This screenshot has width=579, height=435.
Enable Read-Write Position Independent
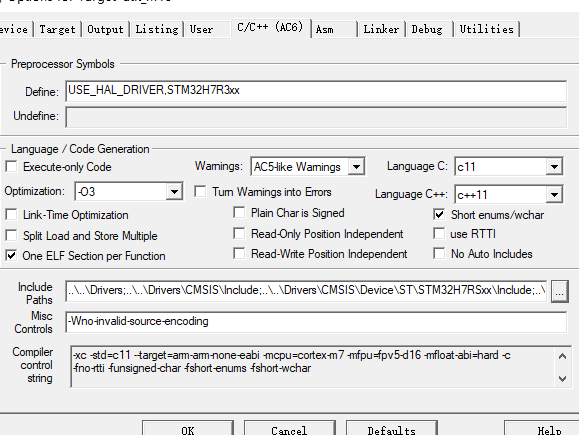pyautogui.click(x=239, y=253)
